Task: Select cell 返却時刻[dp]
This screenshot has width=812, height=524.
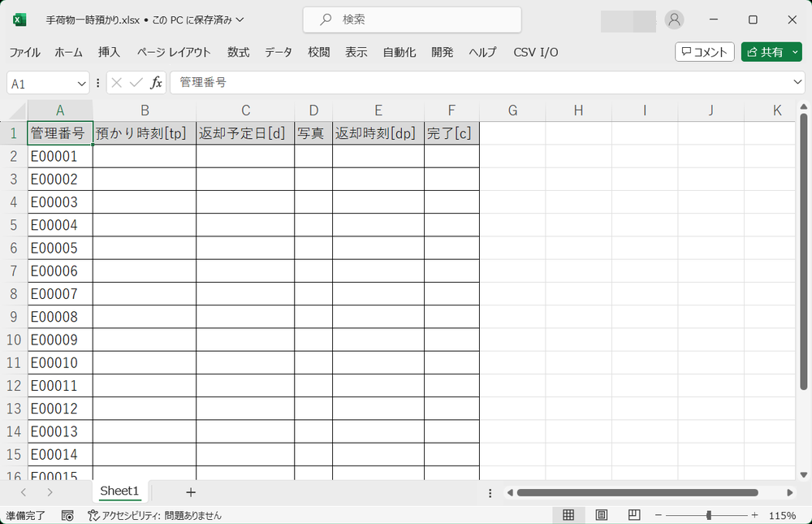Action: [x=378, y=133]
